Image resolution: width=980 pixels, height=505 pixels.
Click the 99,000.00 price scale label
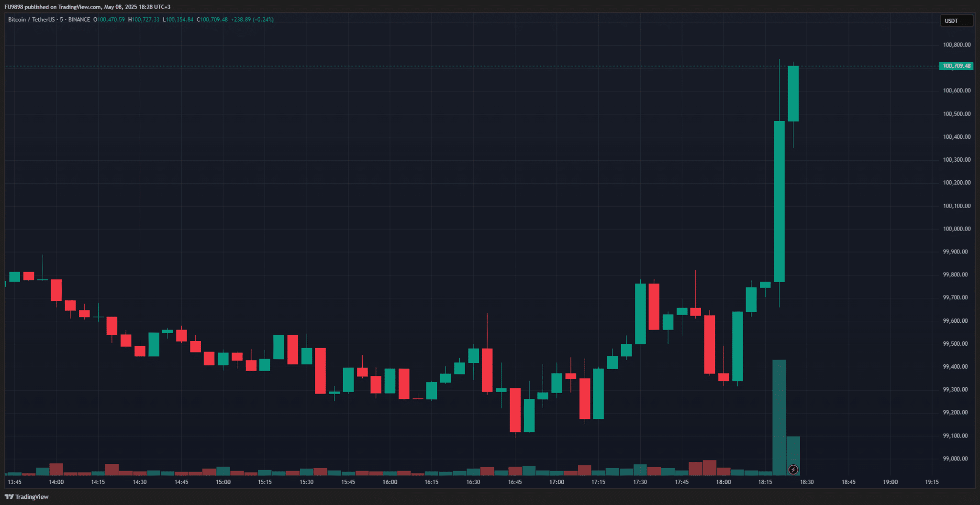point(955,459)
